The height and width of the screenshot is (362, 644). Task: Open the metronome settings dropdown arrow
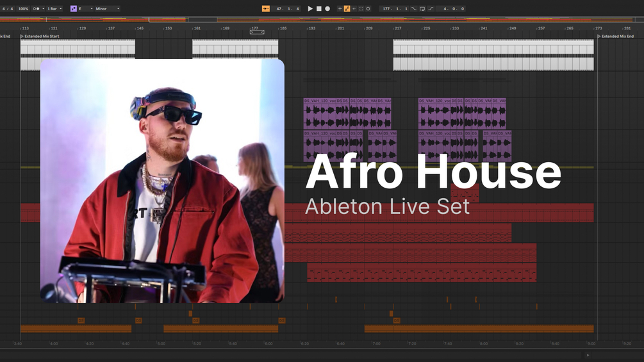43,8
